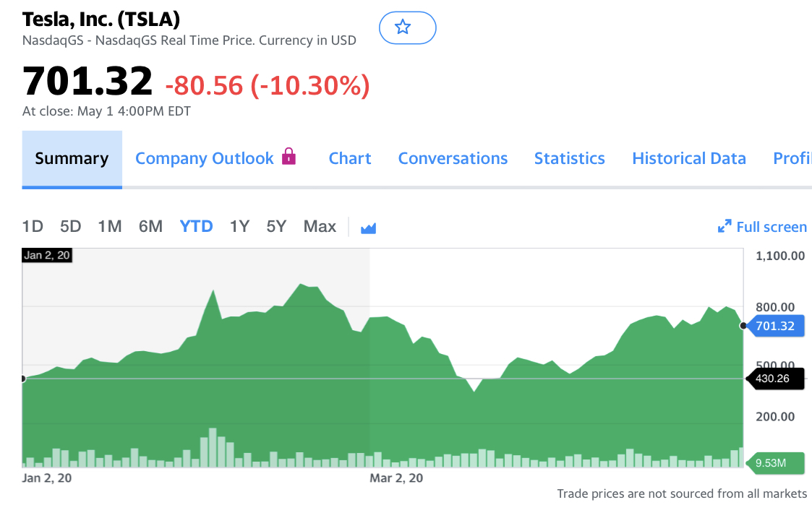Click the Full screen expand arrows icon
This screenshot has width=812, height=505.
point(725,227)
